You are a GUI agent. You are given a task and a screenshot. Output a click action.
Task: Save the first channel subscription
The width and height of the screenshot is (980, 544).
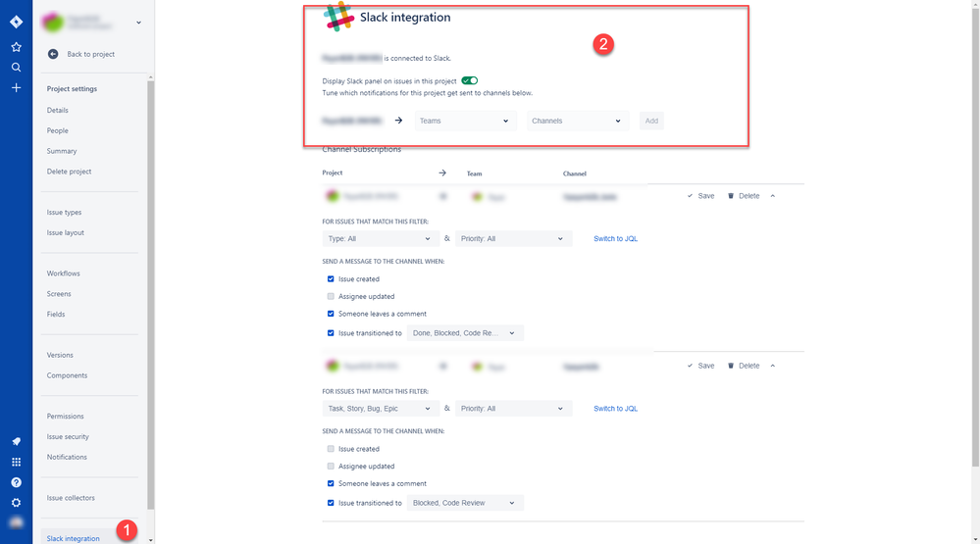pyautogui.click(x=700, y=196)
